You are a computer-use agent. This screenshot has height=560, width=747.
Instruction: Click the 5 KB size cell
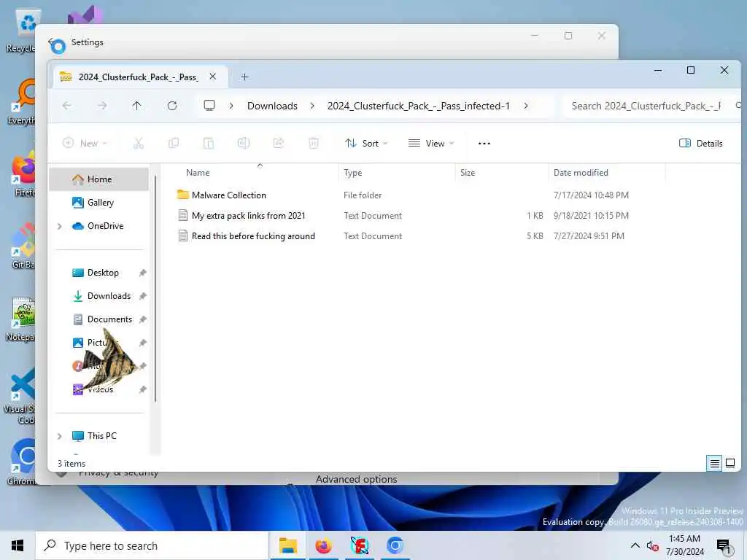535,236
